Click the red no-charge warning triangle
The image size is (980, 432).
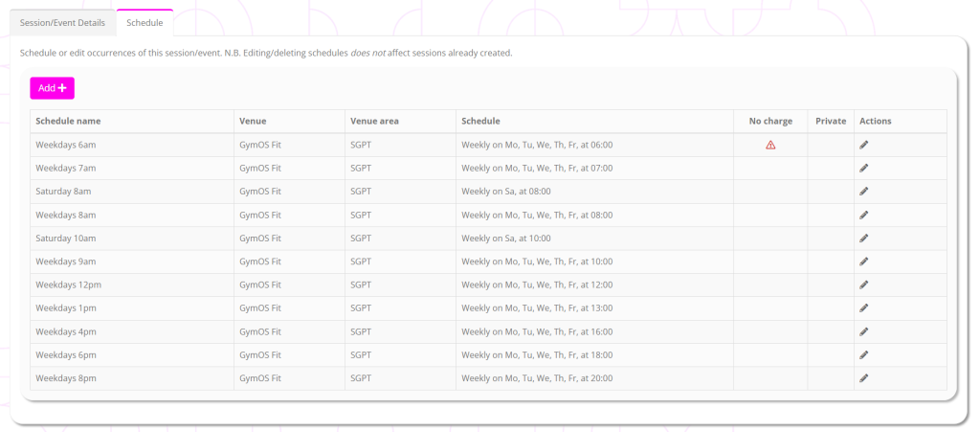point(770,146)
